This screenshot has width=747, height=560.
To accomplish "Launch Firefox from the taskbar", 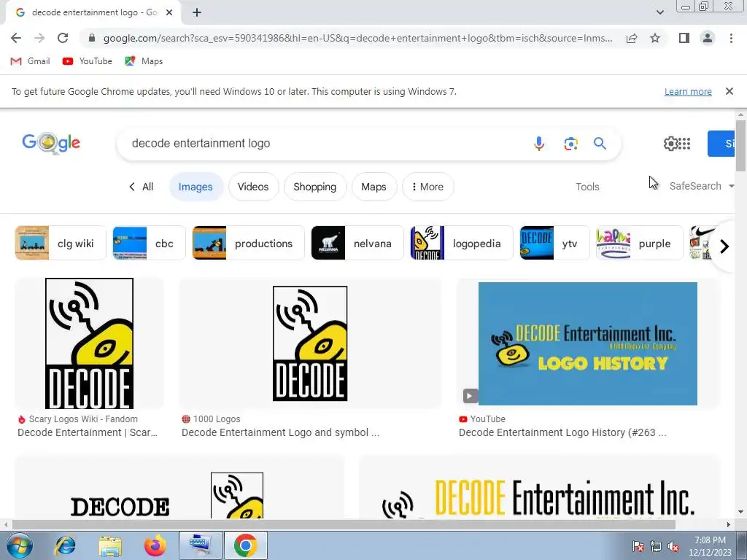I will (155, 545).
